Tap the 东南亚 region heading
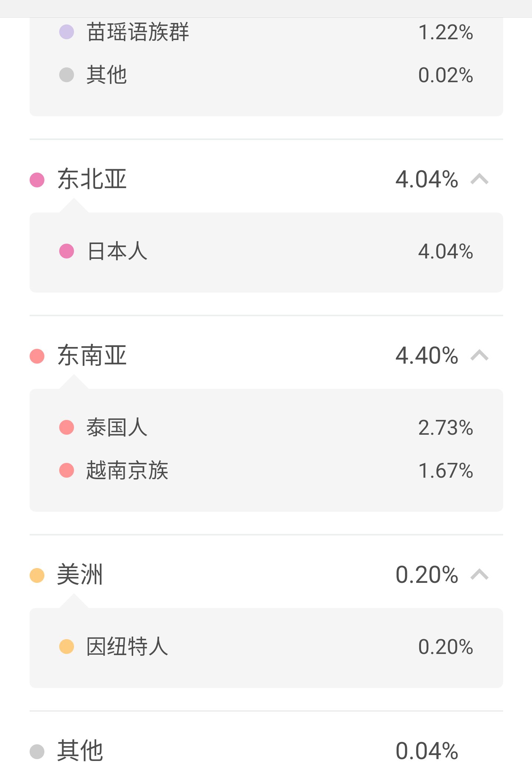Screen dimensions: 532x768 click(92, 356)
